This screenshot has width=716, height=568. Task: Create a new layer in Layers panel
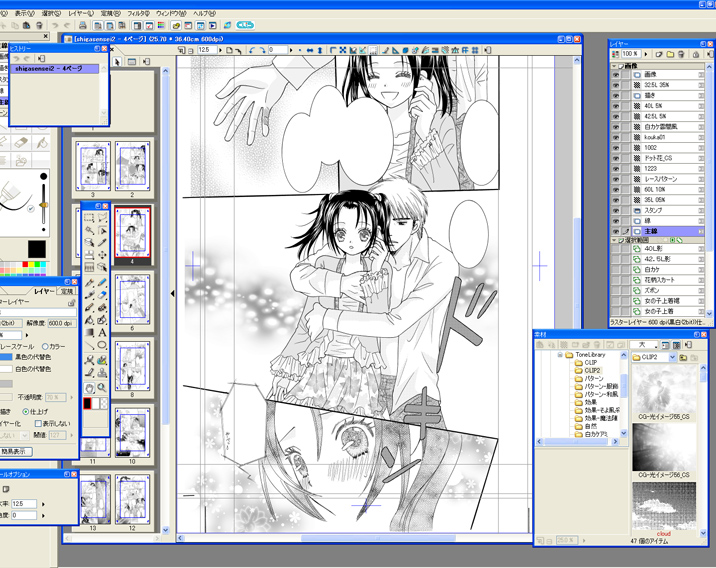coord(659,54)
